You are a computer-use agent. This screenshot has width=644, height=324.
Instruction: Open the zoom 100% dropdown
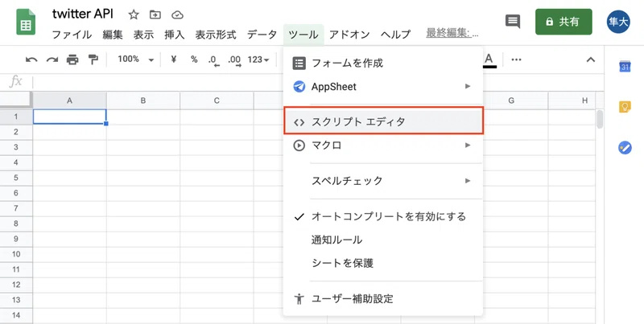click(135, 59)
